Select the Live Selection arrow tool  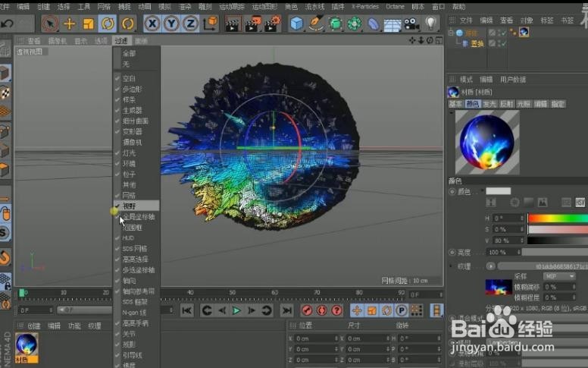pyautogui.click(x=49, y=24)
